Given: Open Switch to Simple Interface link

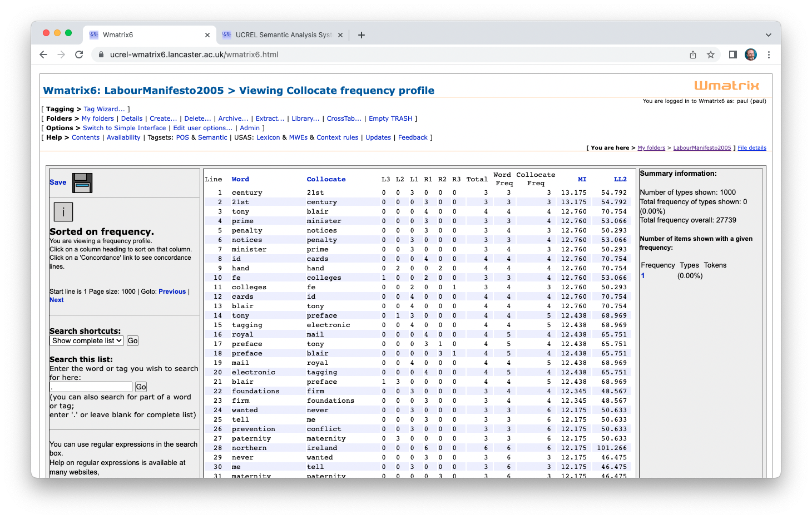Looking at the screenshot, I should [124, 128].
